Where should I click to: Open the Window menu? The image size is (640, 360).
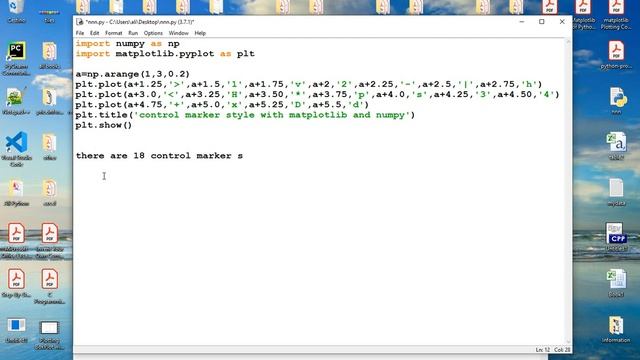[x=178, y=33]
